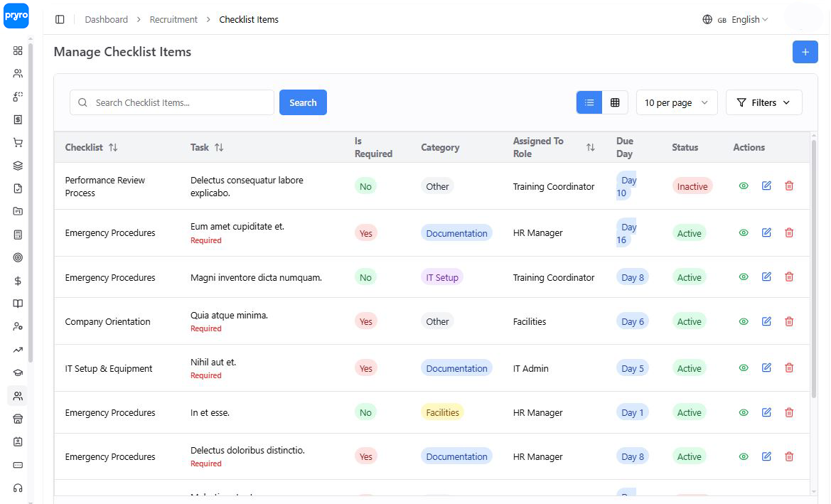Edit the IT Setup & Equipment row
The width and height of the screenshot is (831, 504).
pos(766,368)
